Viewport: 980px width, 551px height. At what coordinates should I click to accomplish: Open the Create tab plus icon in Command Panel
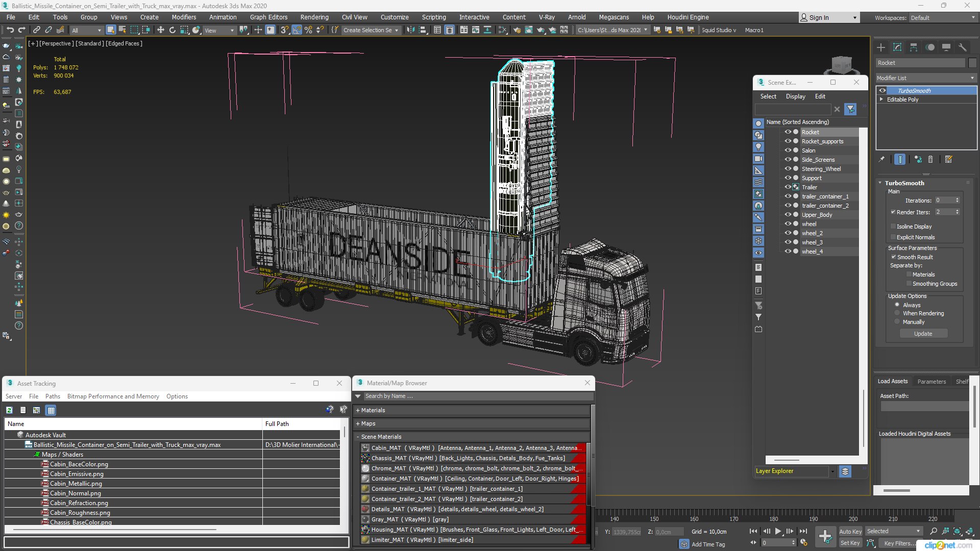tap(881, 47)
